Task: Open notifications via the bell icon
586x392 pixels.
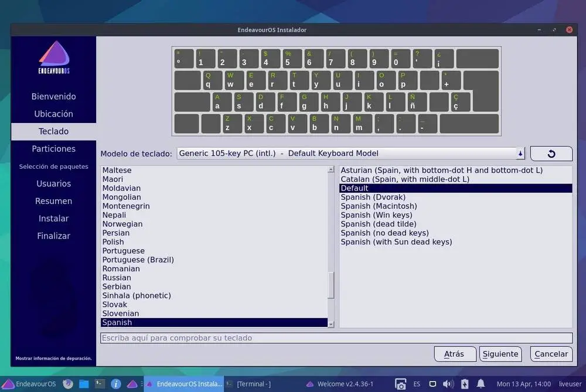Action: pos(481,384)
